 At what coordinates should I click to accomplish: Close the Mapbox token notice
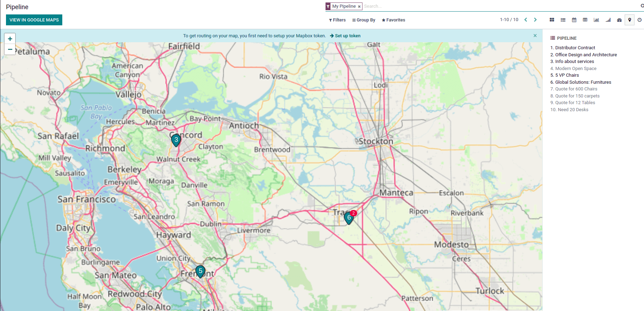[535, 36]
